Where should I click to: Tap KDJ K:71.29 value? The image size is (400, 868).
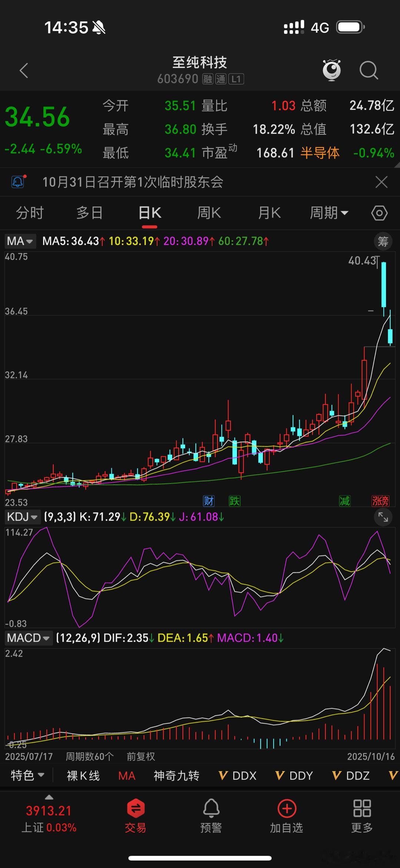pyautogui.click(x=103, y=517)
